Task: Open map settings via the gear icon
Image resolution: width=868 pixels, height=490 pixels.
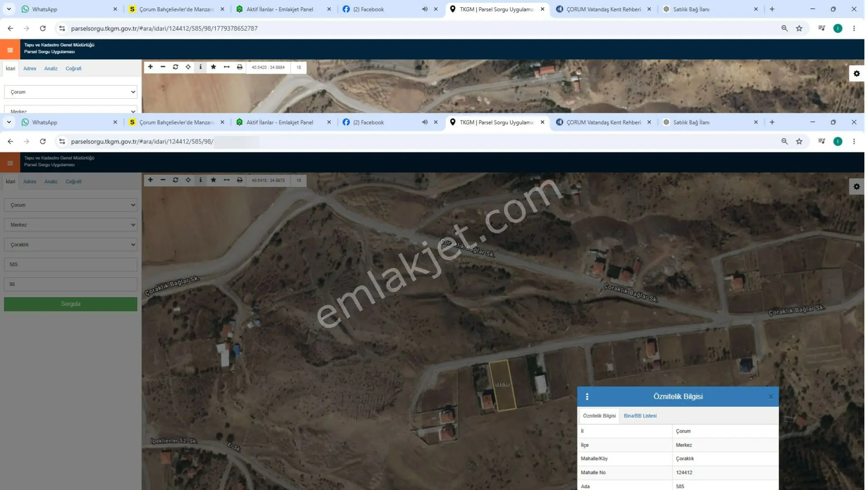Action: coord(856,186)
